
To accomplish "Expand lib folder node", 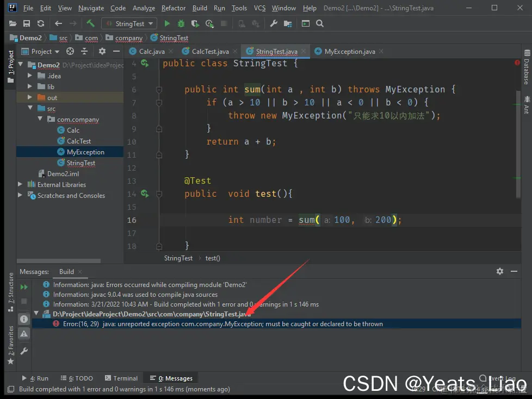I will (30, 86).
